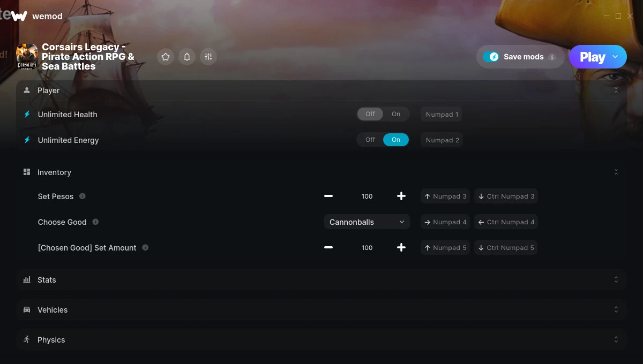Click the WeMod logo icon

pos(19,16)
